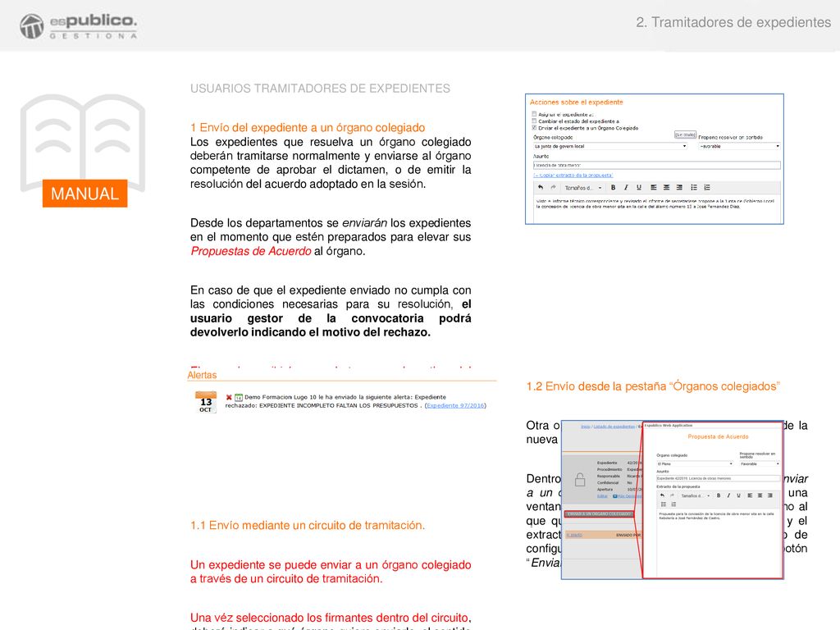This screenshot has height=630, width=840.
Task: Click 'USUARIOS TRAMITADORES DE EXPEDIENTES' title
Action: click(320, 89)
